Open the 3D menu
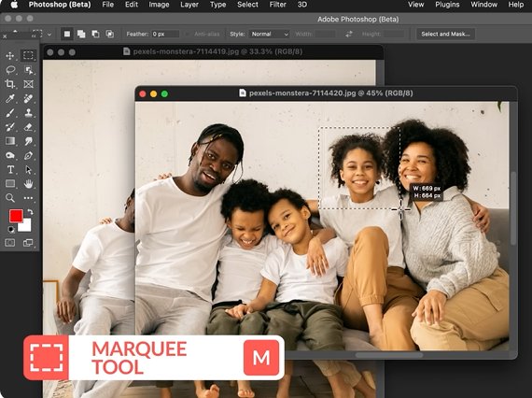Viewport: 532px width, 398px height. [302, 5]
